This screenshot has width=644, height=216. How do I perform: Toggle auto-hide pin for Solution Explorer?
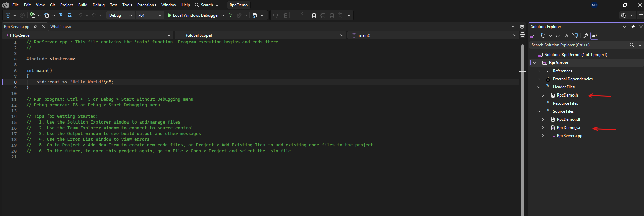point(633,27)
